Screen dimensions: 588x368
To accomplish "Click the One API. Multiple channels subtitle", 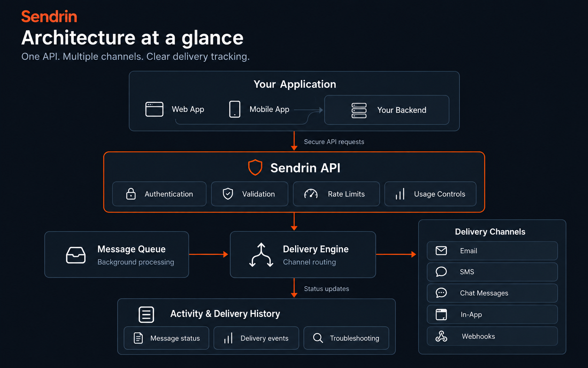I will [x=136, y=56].
